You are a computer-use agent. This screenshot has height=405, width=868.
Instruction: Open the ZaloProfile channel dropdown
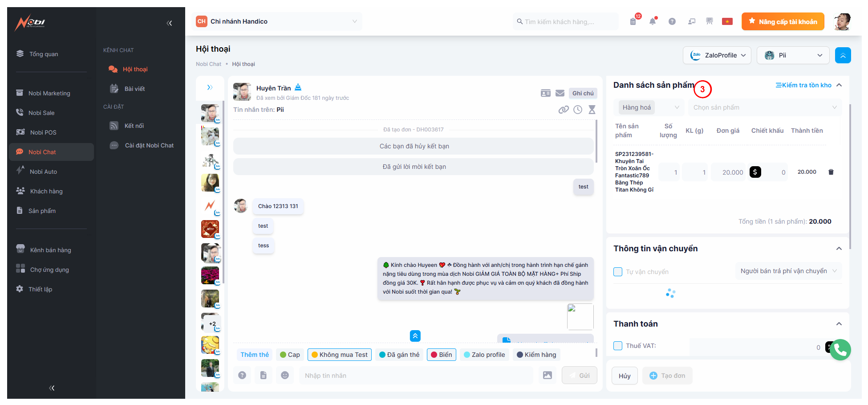[717, 55]
